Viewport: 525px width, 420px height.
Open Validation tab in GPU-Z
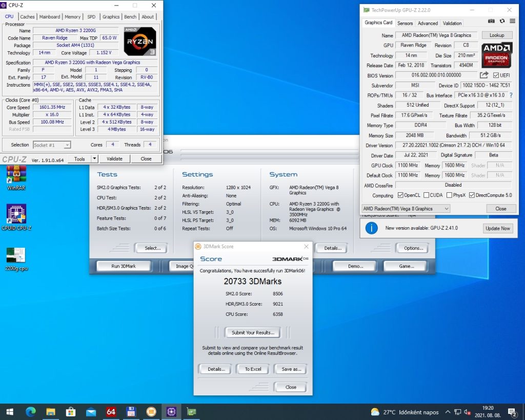[x=452, y=23]
